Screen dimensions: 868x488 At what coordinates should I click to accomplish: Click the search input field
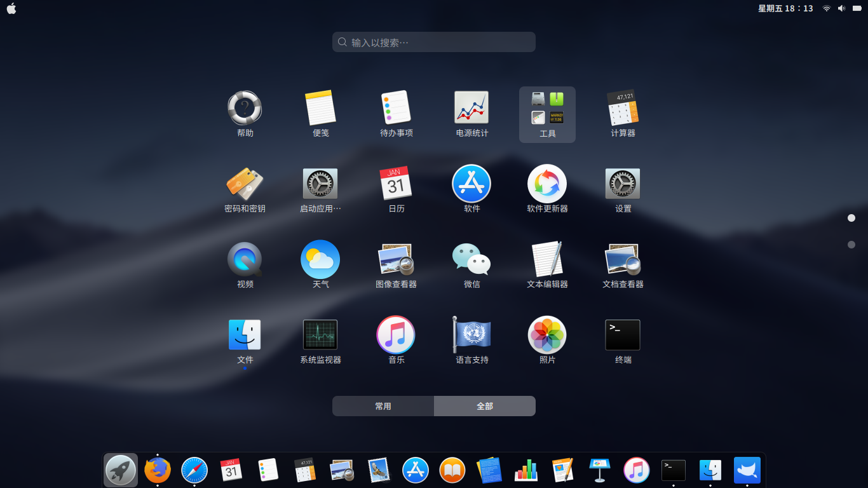(434, 41)
